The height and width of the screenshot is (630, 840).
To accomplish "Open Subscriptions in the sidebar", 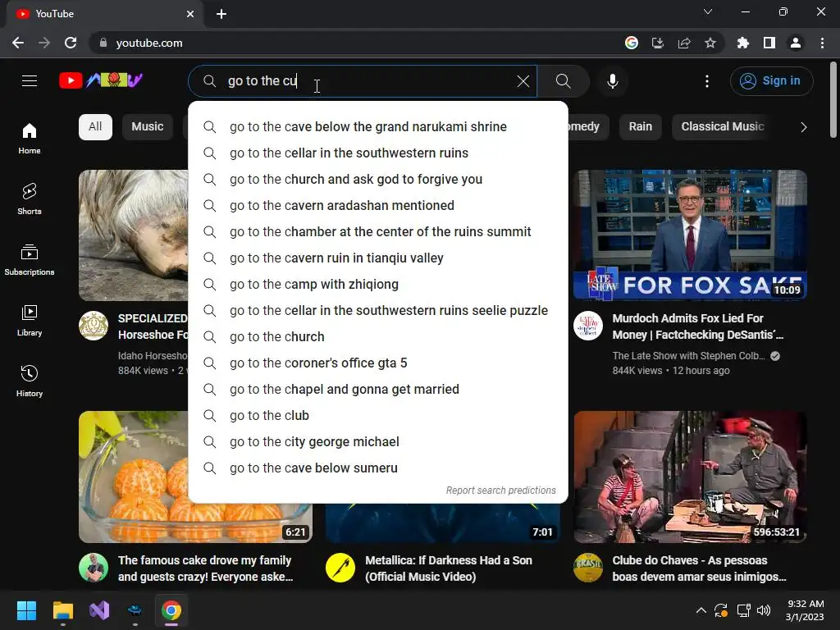I will click(30, 260).
